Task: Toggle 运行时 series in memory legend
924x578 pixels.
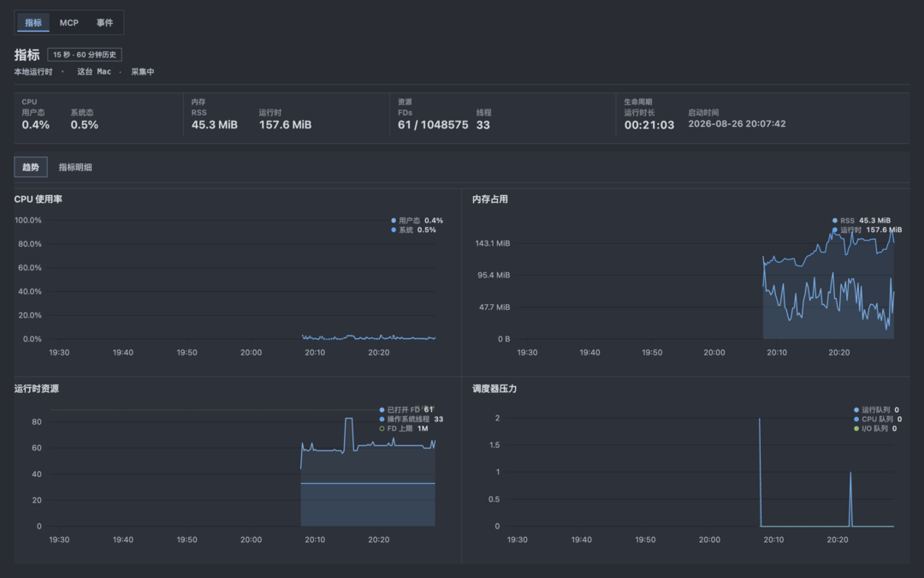Action: pyautogui.click(x=866, y=229)
